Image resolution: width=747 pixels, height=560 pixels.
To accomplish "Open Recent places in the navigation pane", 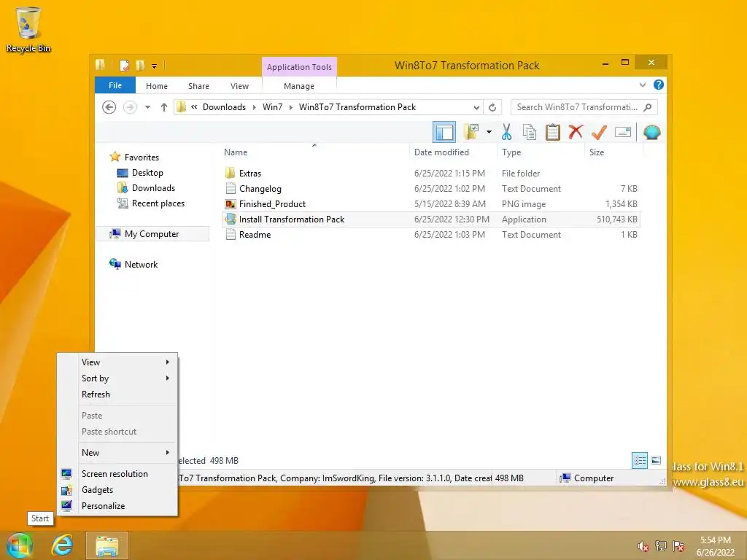I will [x=158, y=203].
